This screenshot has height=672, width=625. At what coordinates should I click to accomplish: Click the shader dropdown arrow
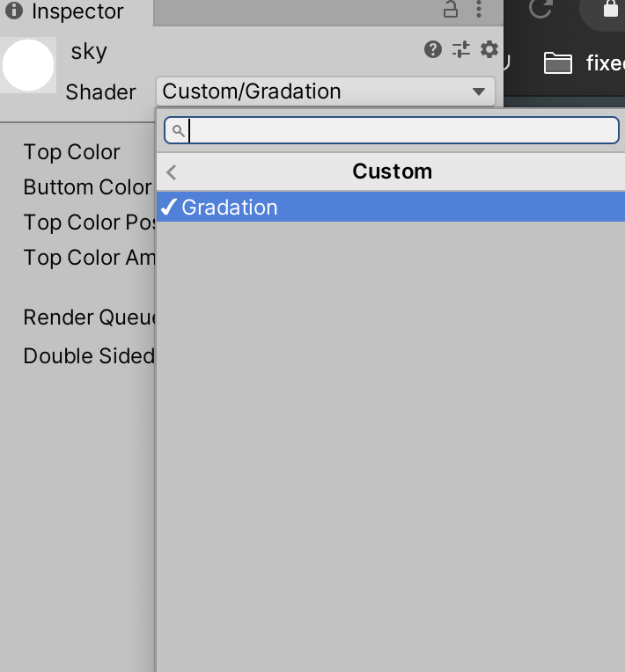pos(478,91)
